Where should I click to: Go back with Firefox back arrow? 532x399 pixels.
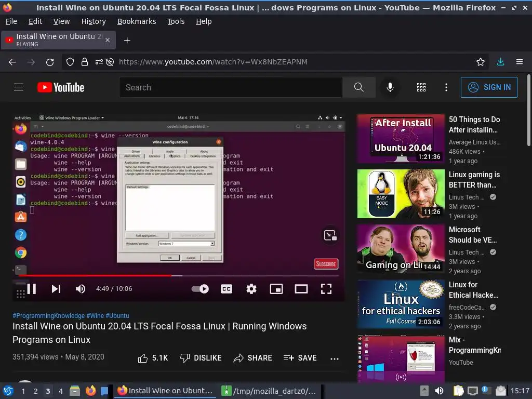[x=12, y=62]
